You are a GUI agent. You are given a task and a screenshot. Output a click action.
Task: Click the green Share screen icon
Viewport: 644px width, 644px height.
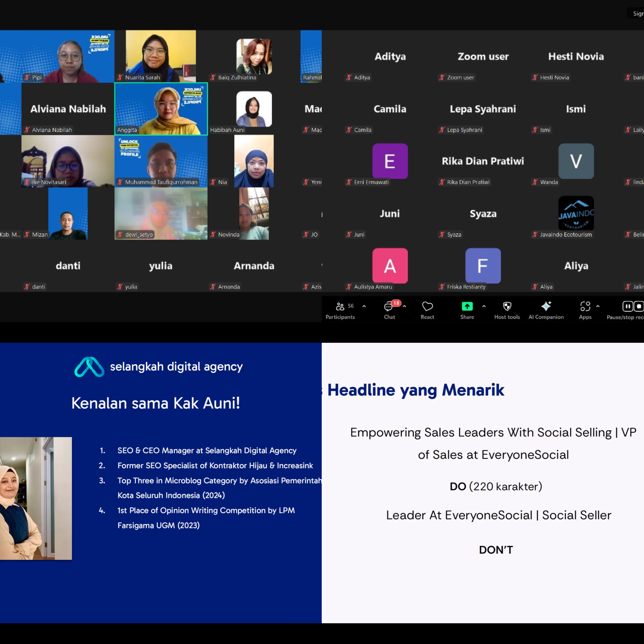pyautogui.click(x=467, y=306)
